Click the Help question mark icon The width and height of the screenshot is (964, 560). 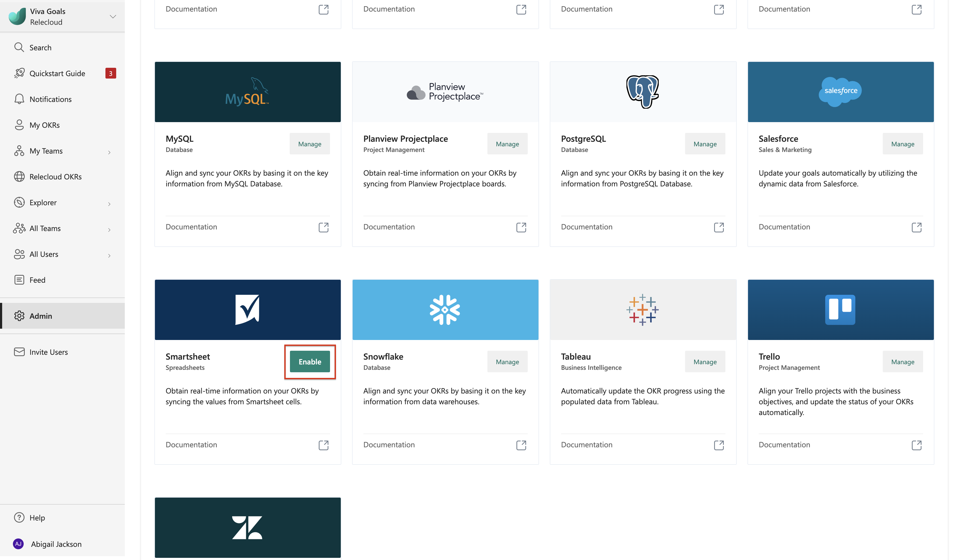(x=19, y=517)
